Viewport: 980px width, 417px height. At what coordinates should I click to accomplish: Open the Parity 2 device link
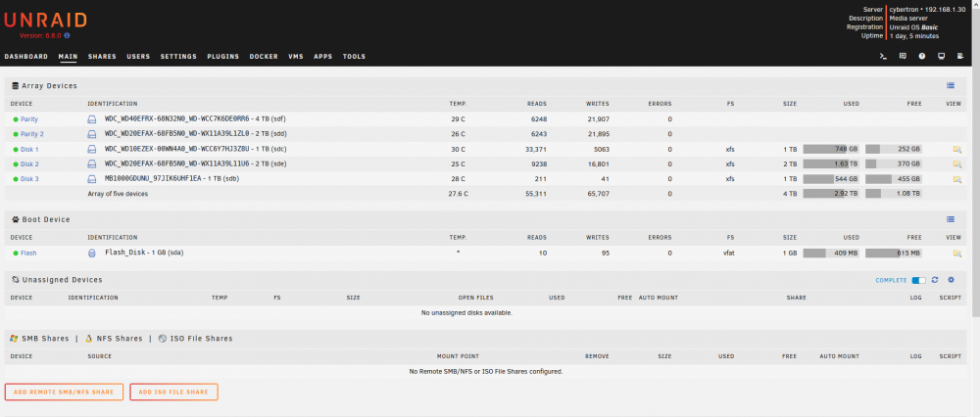pyautogui.click(x=32, y=134)
